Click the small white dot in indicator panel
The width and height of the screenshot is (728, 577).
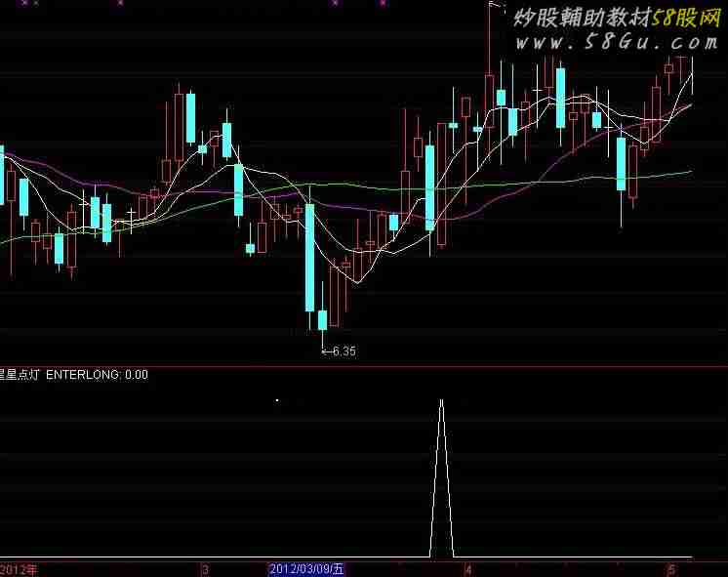pos(277,399)
